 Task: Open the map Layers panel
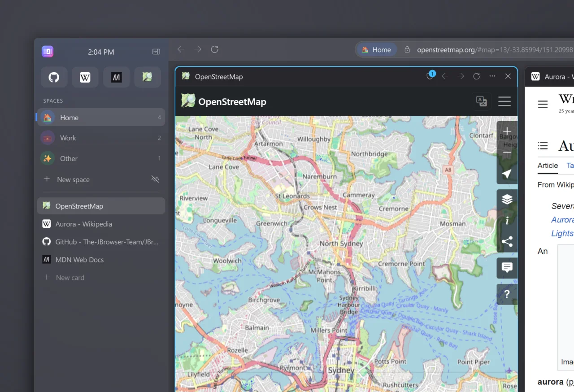(507, 200)
